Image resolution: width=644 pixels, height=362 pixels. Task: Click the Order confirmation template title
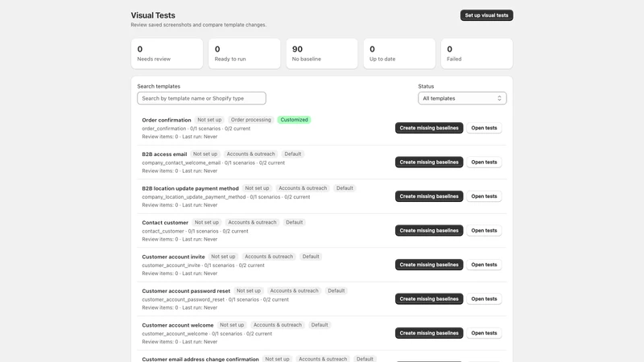click(167, 120)
